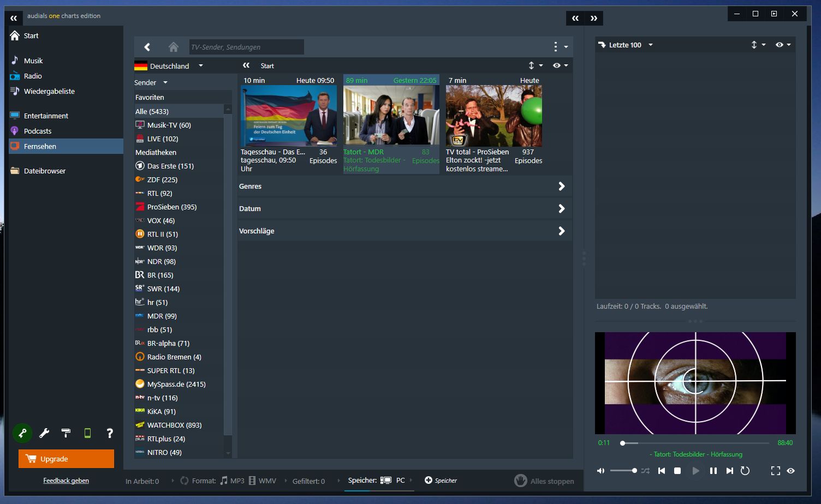Switch video to fullscreen
This screenshot has height=504, width=821.
pos(775,471)
